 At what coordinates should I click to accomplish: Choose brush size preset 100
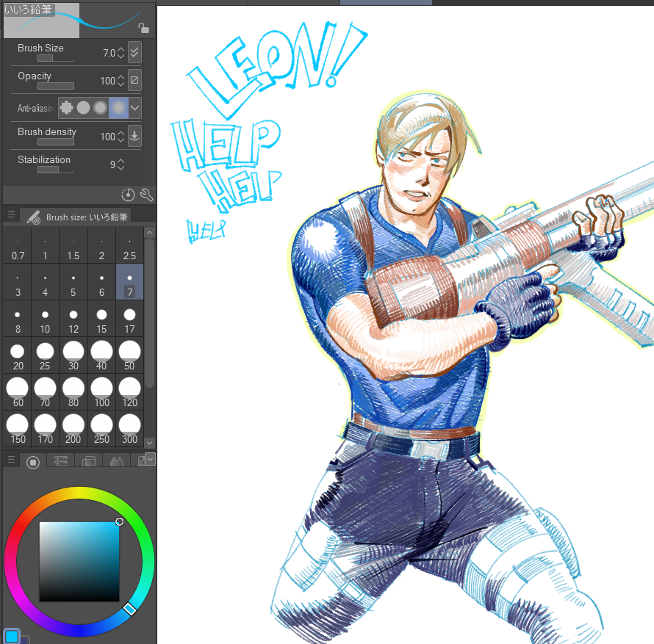tap(101, 392)
